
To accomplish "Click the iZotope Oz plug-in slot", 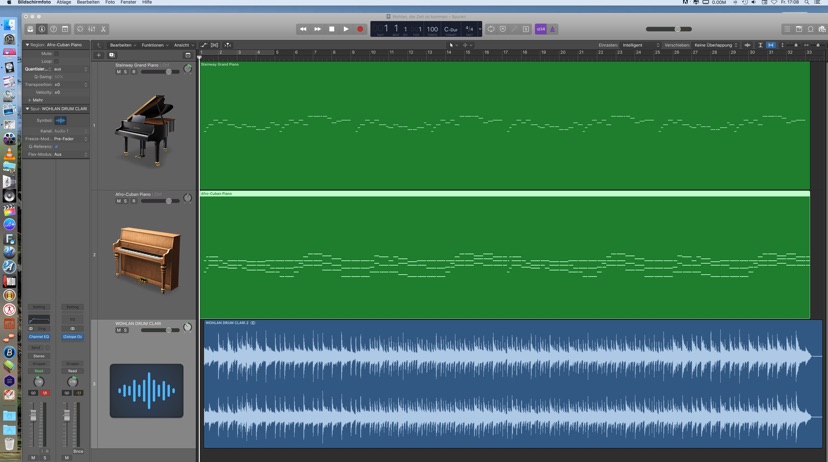I will point(72,337).
